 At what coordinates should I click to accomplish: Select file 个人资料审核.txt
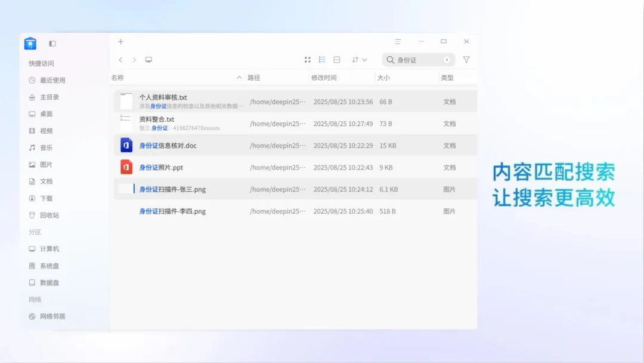[295, 101]
